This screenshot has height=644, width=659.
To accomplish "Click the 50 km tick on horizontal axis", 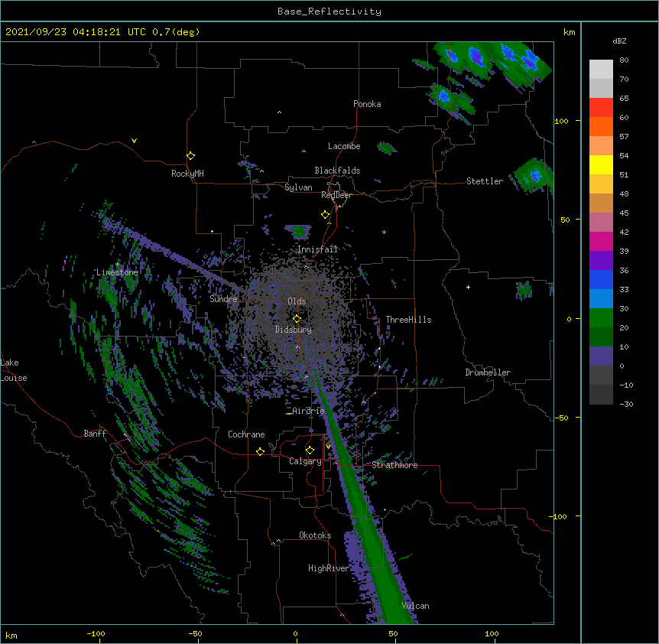I will 394,634.
